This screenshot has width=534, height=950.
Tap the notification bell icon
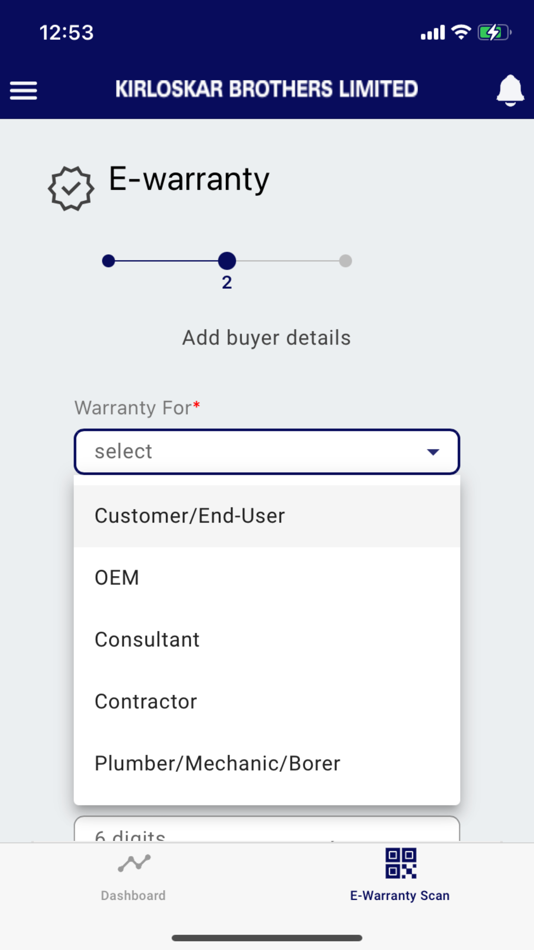[x=510, y=91]
